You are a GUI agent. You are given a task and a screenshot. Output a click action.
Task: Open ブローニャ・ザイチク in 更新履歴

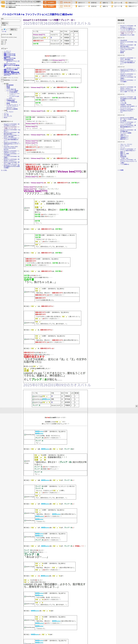click(126, 144)
